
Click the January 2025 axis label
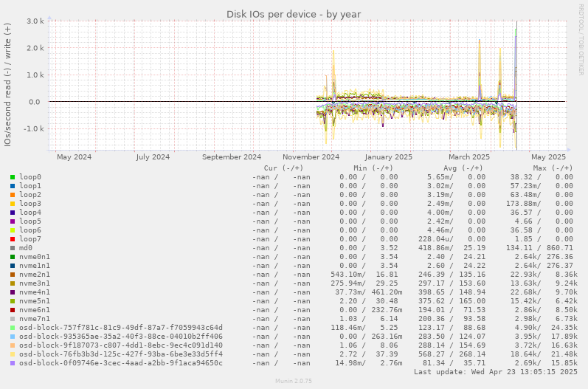[x=388, y=156]
